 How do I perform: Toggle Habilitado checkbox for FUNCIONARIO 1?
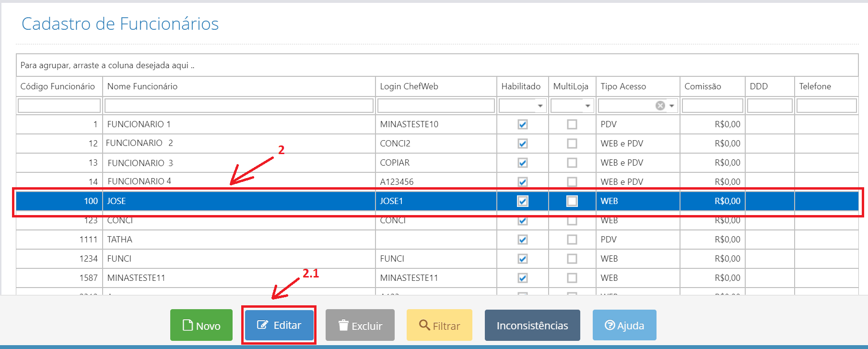523,124
